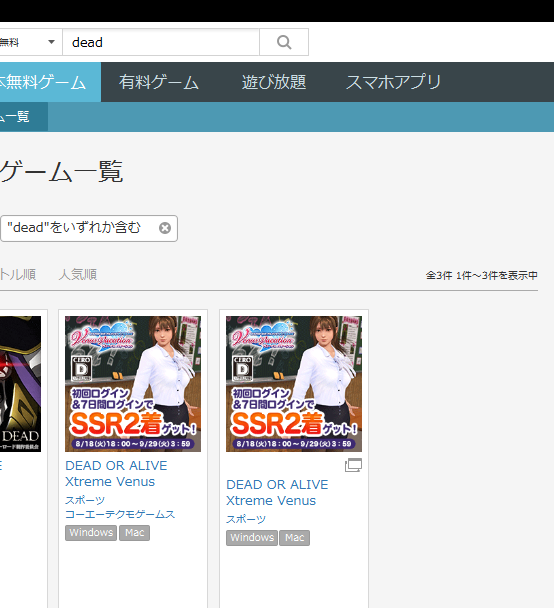
Task: Click result count text 全3件 1件～3件を表示中
Action: [482, 275]
